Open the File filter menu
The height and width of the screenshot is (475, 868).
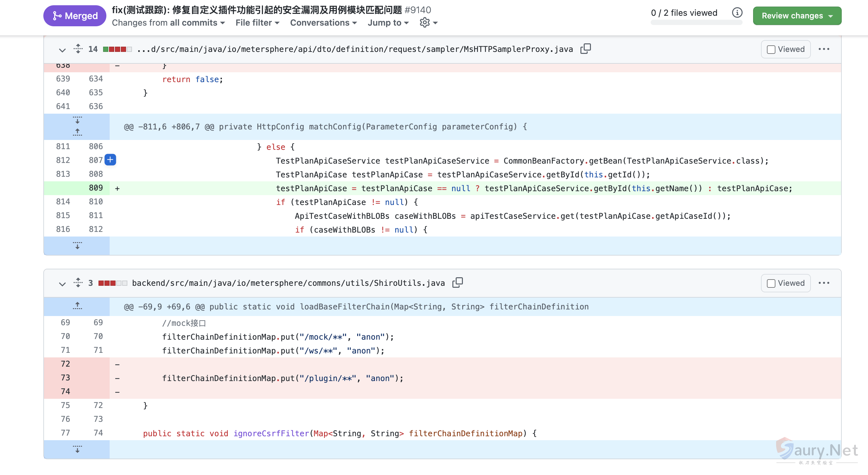(257, 23)
